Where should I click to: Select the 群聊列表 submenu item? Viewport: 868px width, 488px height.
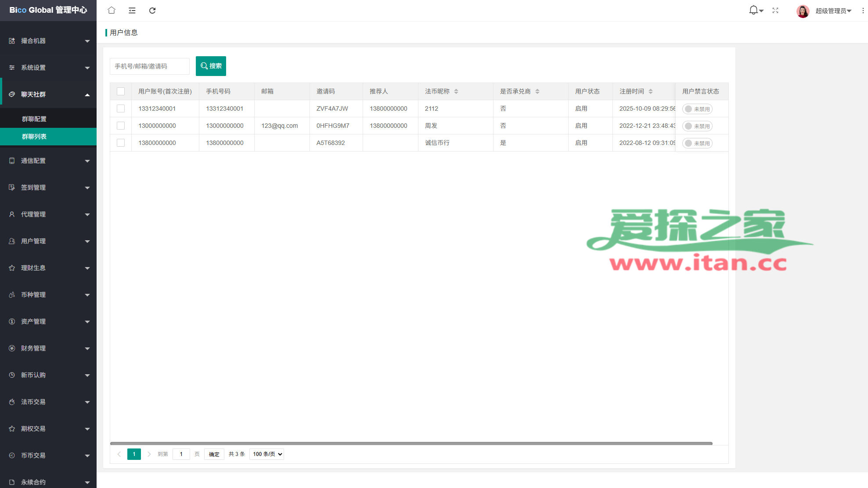34,137
